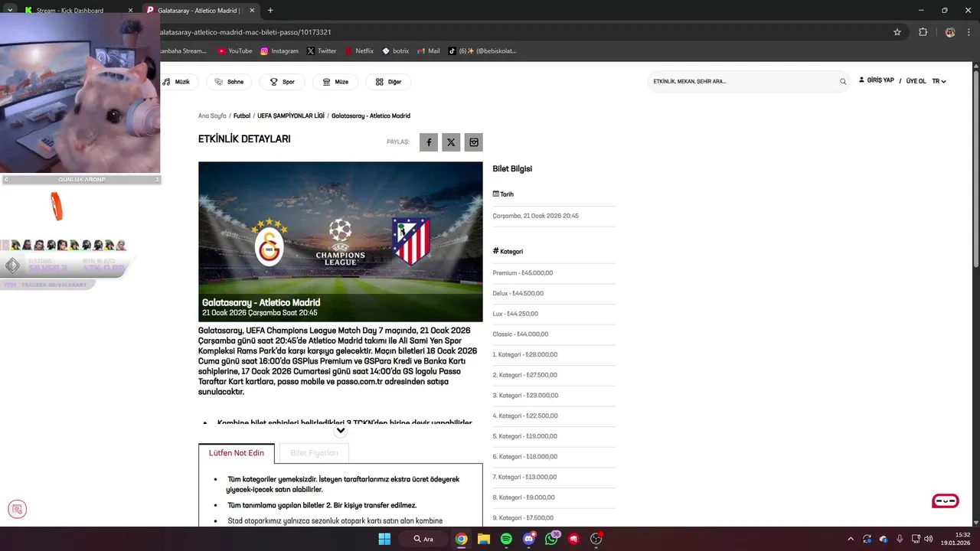The width and height of the screenshot is (980, 551).
Task: Show hidden tray icons chevron
Action: click(x=851, y=539)
